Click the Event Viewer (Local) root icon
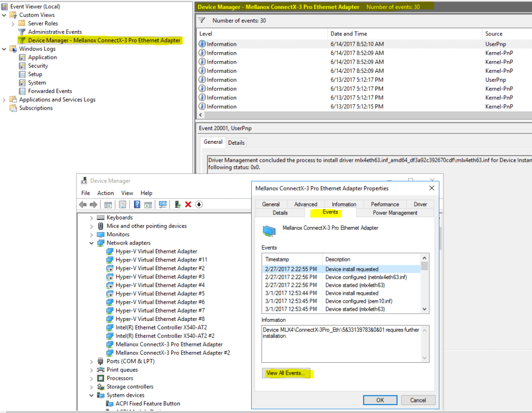Image resolution: width=532 pixels, height=413 pixels. (4, 6)
